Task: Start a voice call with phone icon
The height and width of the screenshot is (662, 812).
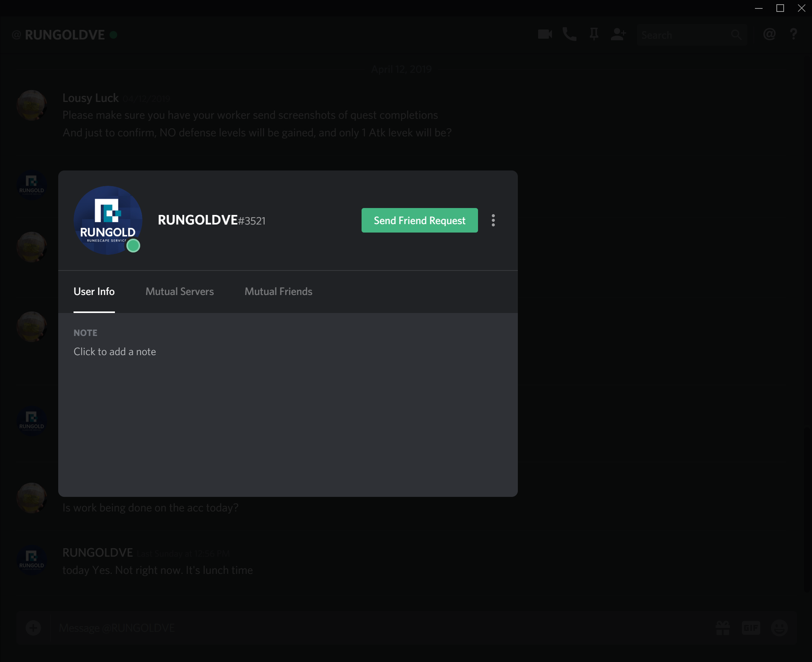Action: tap(570, 34)
